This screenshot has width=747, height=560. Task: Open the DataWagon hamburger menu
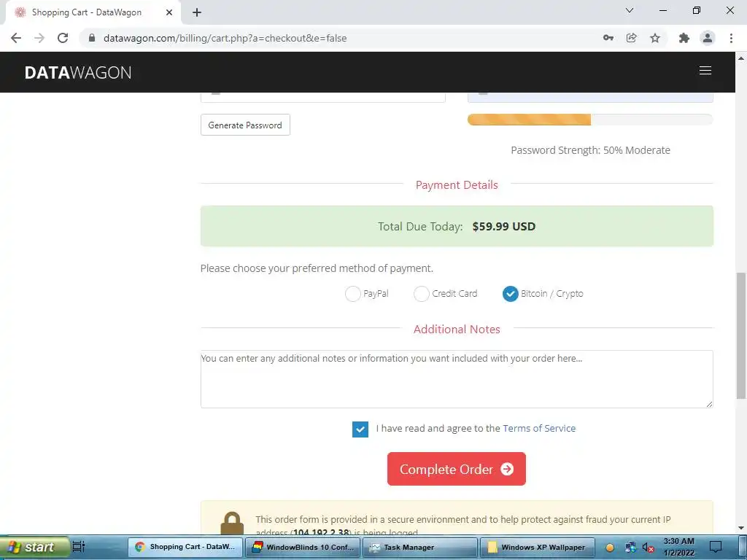tap(705, 71)
